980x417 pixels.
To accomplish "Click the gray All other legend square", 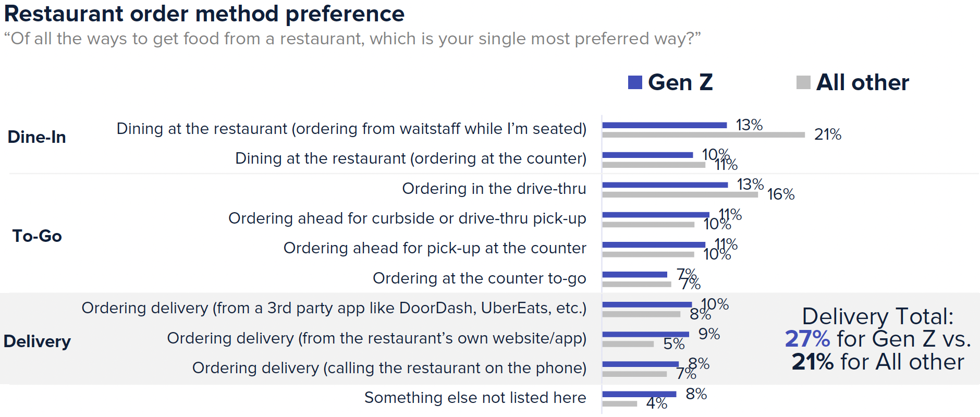I will (803, 82).
